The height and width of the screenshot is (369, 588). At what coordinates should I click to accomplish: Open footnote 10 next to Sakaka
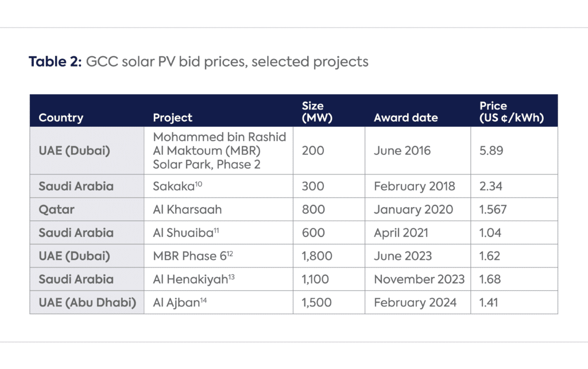(198, 183)
